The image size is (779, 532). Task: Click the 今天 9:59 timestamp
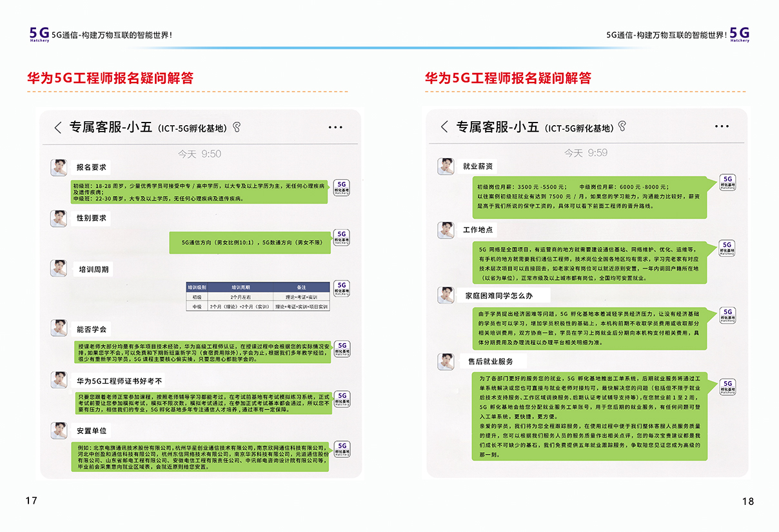point(586,153)
